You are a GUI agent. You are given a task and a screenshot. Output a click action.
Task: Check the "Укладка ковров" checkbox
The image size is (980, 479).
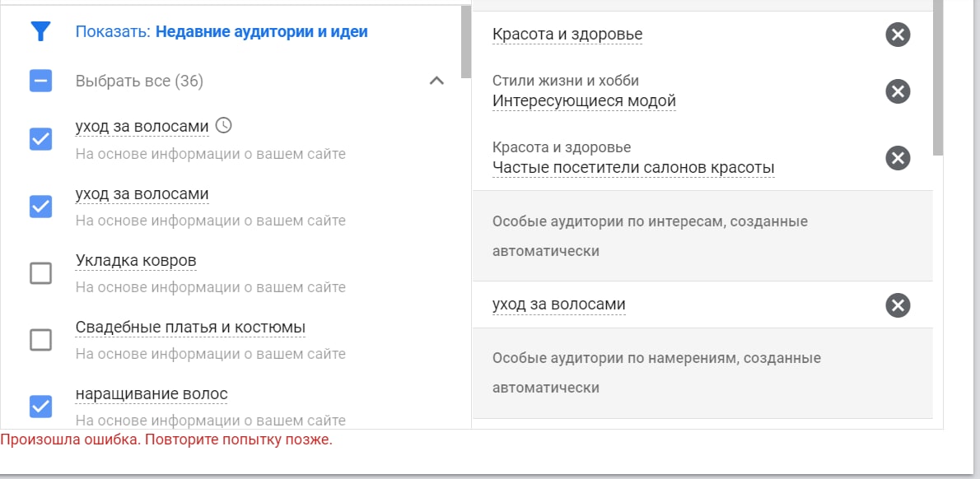[x=40, y=273]
